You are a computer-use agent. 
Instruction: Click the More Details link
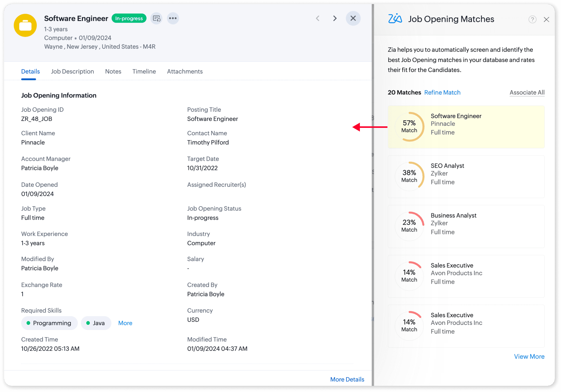(x=347, y=379)
